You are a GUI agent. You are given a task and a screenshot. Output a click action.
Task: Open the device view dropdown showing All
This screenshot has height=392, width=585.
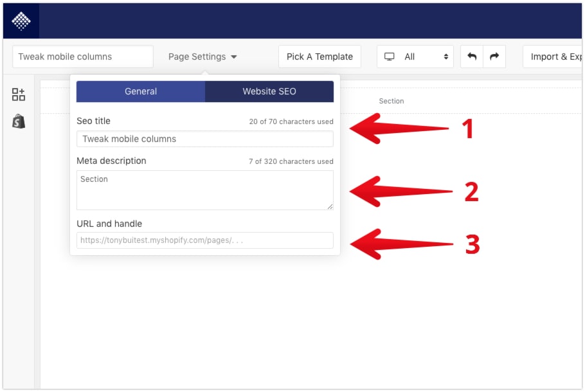coord(415,57)
